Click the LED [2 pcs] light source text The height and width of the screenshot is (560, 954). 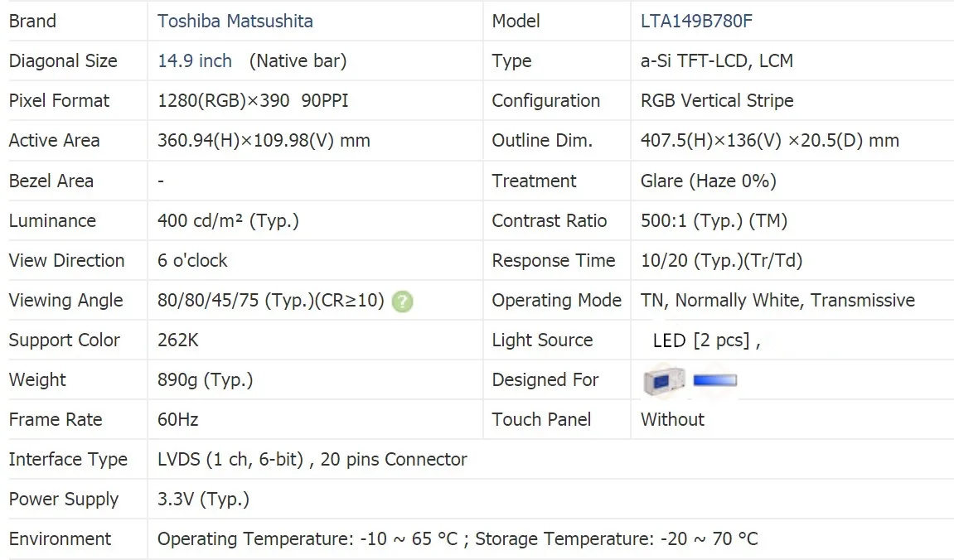(x=705, y=340)
